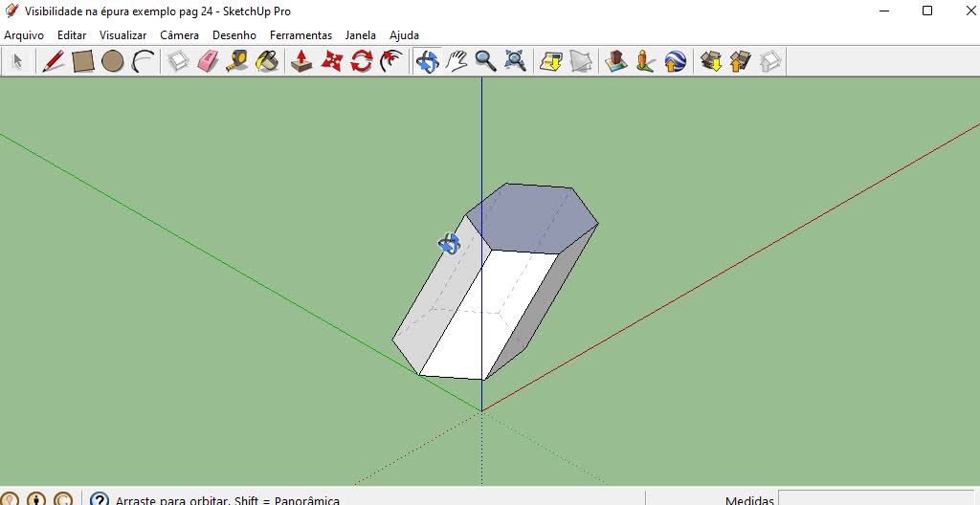This screenshot has width=980, height=505.
Task: Select the Arc tool
Action: (144, 61)
